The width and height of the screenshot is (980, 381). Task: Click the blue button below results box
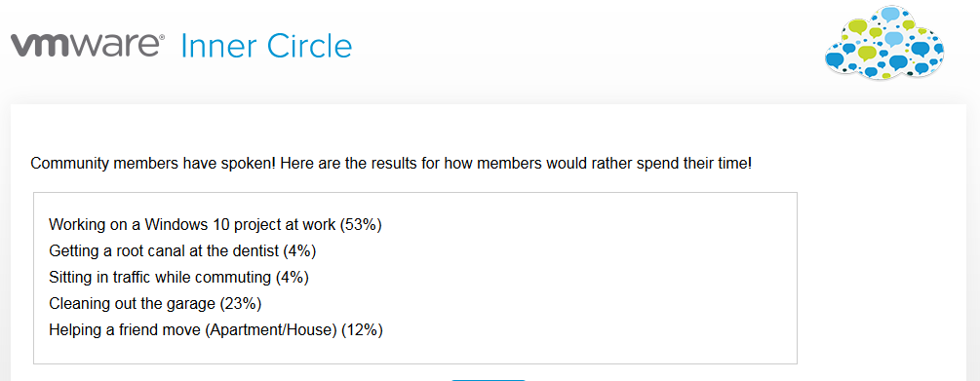coord(489,379)
